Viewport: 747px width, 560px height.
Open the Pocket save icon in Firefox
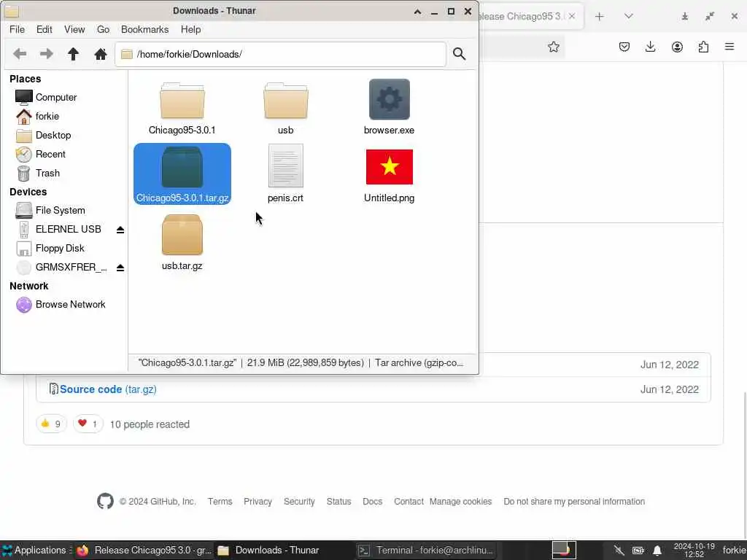click(x=624, y=47)
